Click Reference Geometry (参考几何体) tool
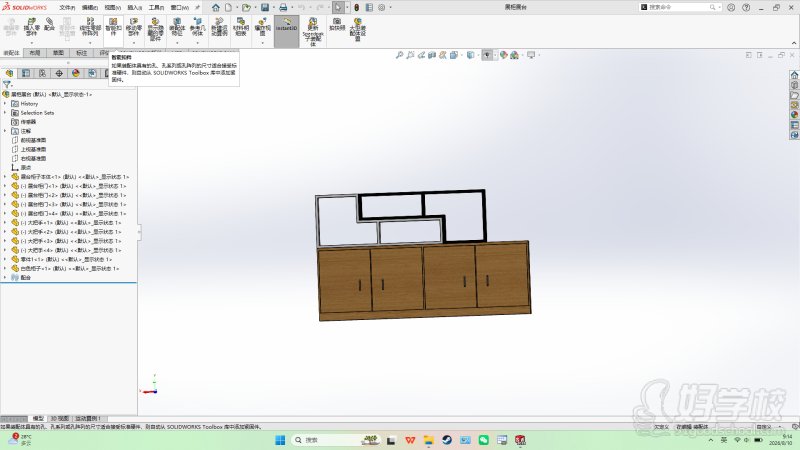Screen dimensions: 800x450 197,27
